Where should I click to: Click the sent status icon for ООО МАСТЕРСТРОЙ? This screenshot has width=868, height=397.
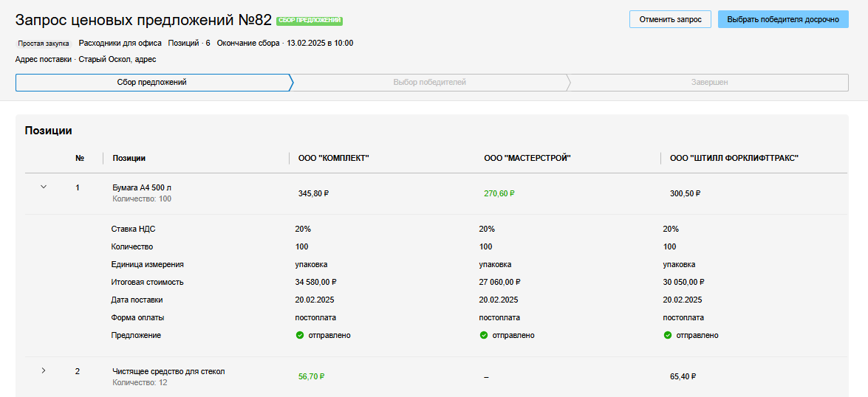point(483,335)
